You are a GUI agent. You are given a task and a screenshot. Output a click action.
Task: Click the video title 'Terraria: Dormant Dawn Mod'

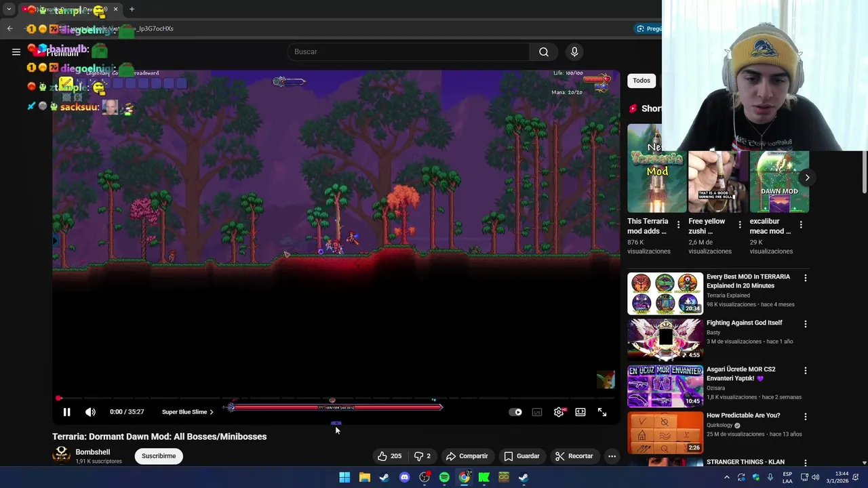(x=159, y=436)
